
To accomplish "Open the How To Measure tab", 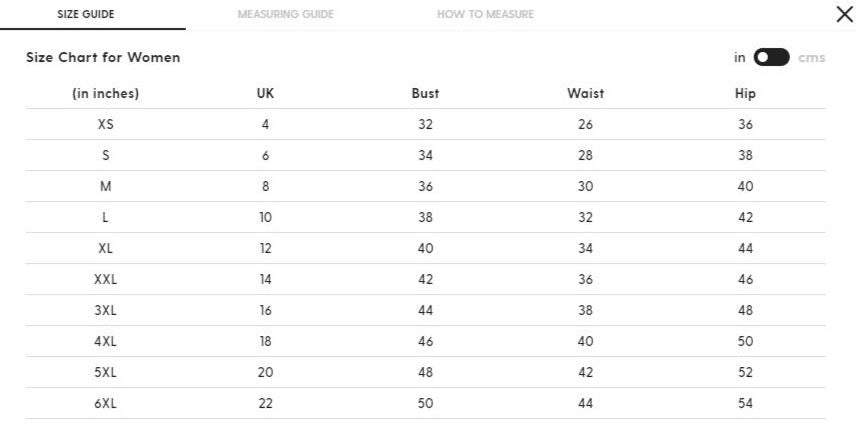I will 485,14.
